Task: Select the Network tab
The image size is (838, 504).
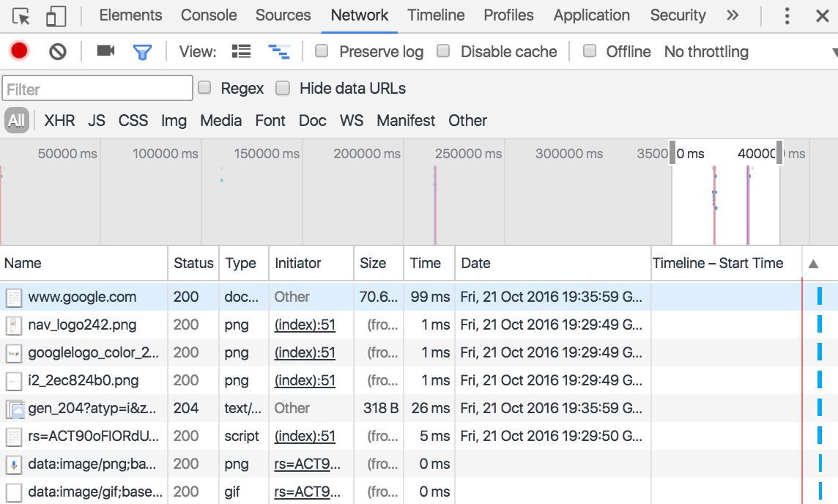Action: 360,15
